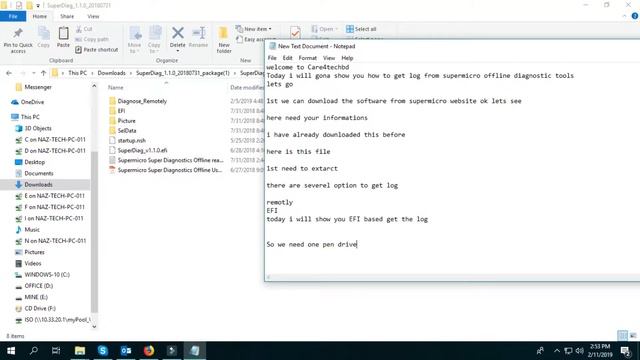
Task: Open Task View on taskbar
Action: [x=56, y=351]
